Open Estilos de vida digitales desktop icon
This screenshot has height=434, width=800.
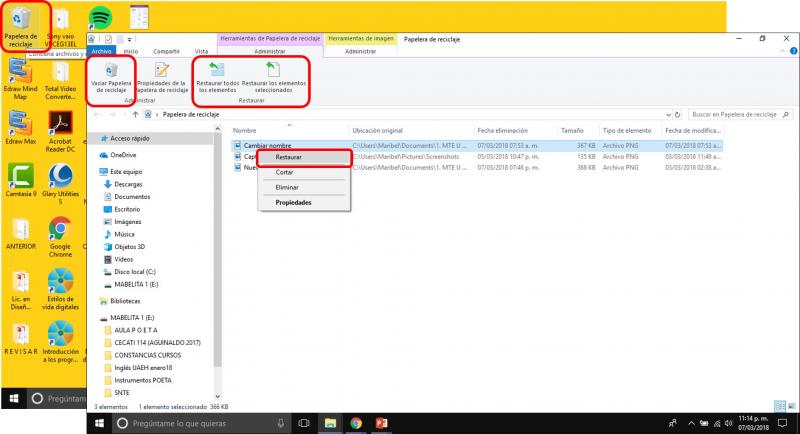60,289
